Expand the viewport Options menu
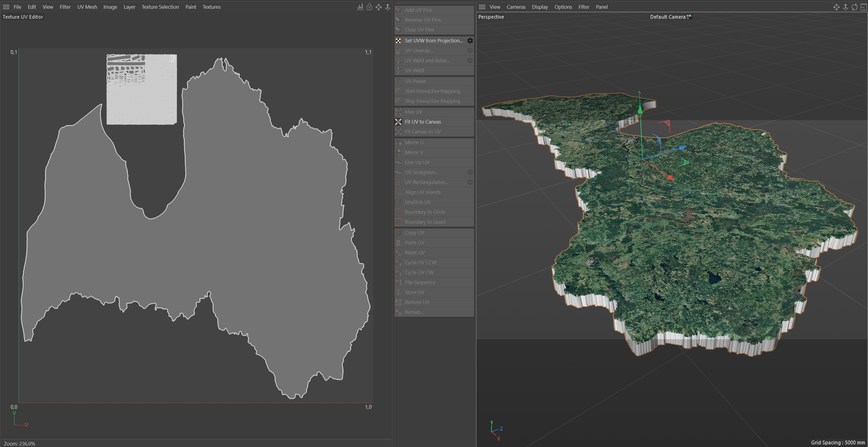Screen dimensions: 868x447 [563, 7]
